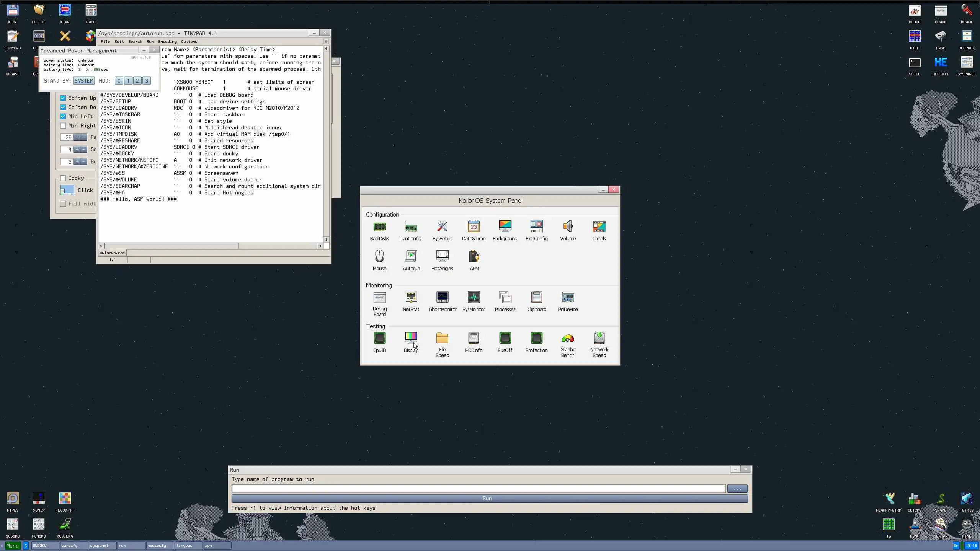The image size is (980, 551).
Task: Launch TETRIS game from desktop
Action: [x=966, y=499]
